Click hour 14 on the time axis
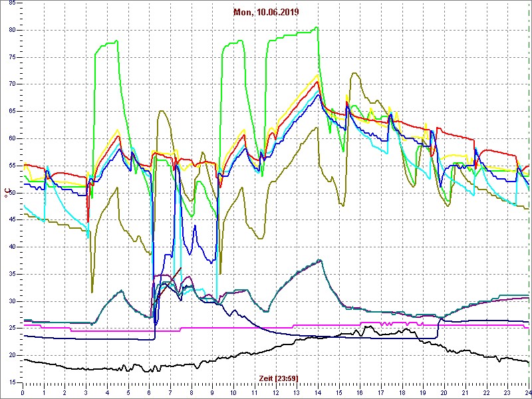Screen dimensions: 532x399 318,393
